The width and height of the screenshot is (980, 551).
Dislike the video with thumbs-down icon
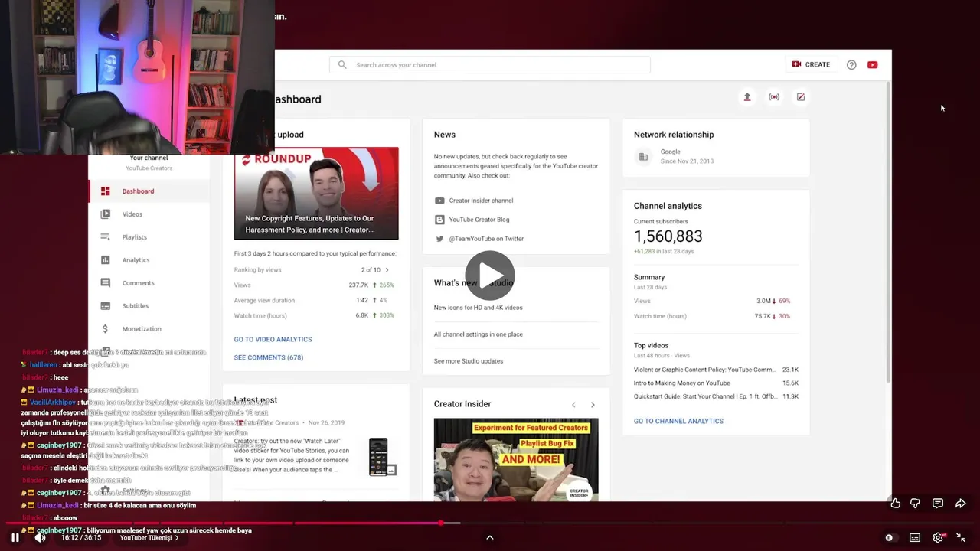click(915, 503)
